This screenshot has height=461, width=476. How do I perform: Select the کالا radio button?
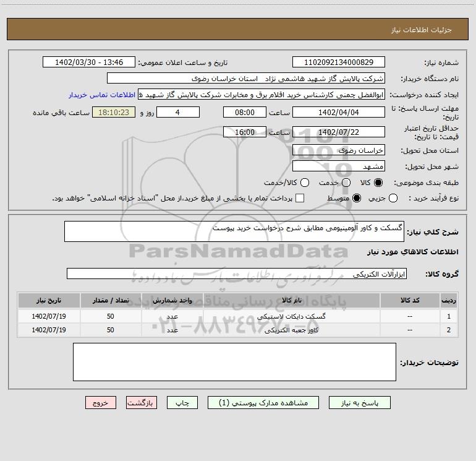tap(378, 183)
